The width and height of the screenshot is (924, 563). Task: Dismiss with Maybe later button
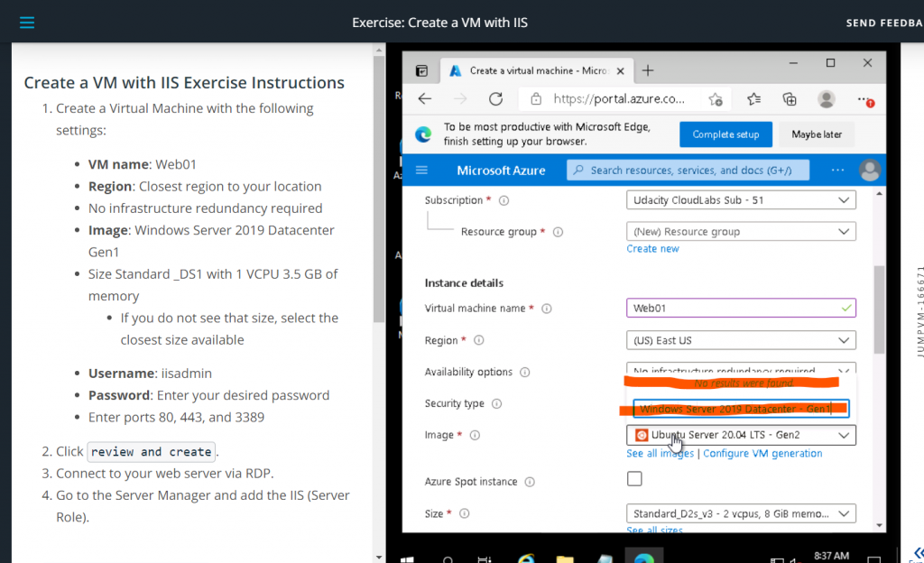(816, 134)
